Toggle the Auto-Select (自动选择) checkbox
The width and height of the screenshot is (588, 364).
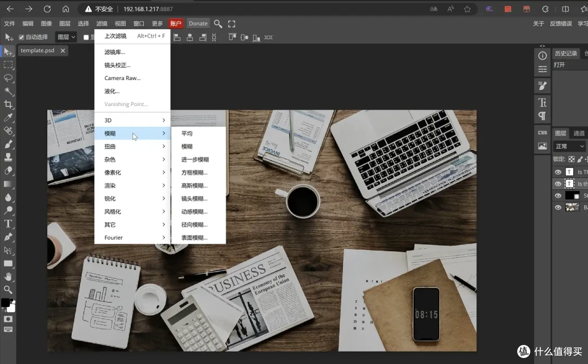point(21,37)
